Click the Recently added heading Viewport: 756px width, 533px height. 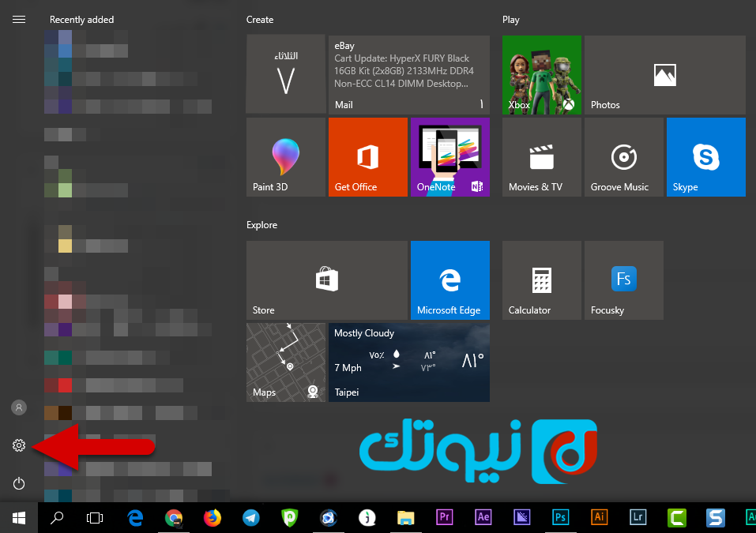[x=82, y=20]
